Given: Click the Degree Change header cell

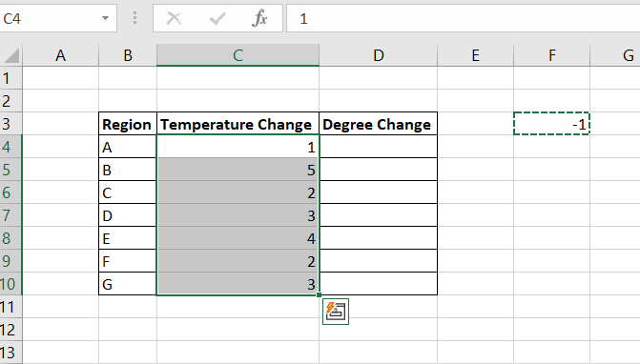Looking at the screenshot, I should coord(379,124).
